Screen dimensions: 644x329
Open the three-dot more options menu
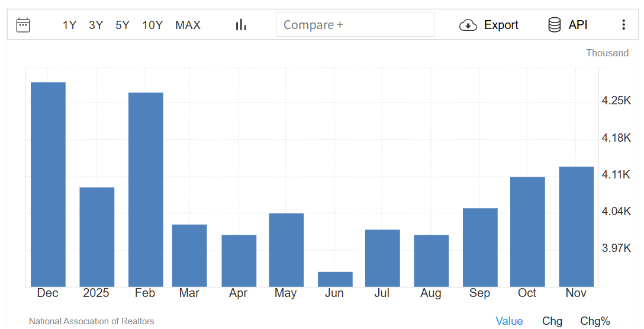[x=623, y=25]
